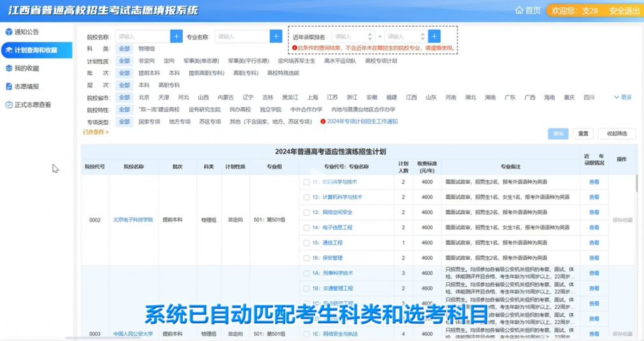This screenshot has width=644, height=341.
Task: Click the 重置 button
Action: tap(583, 133)
